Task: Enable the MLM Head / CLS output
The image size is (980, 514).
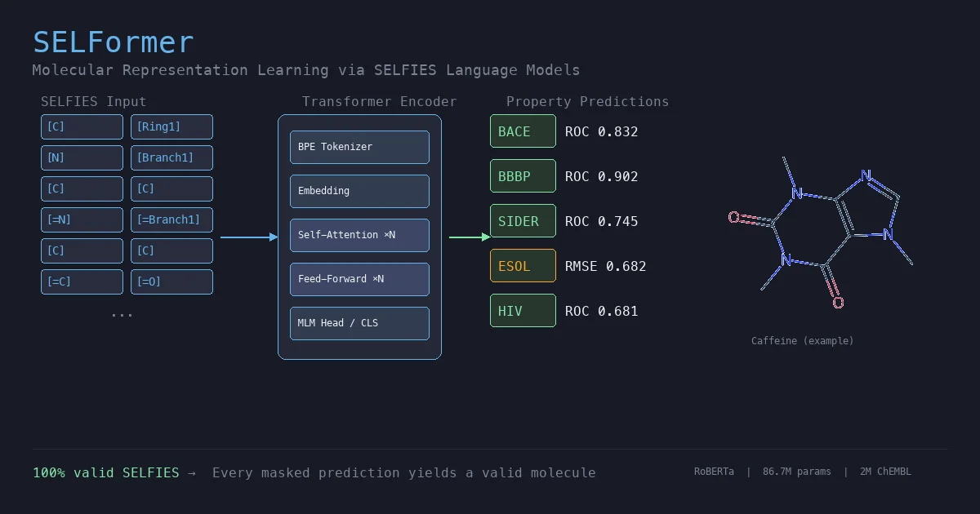Action: point(359,323)
